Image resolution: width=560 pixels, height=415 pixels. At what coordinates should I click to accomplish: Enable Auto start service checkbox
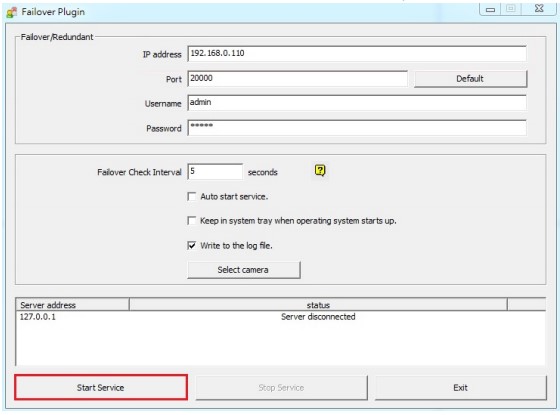click(192, 196)
